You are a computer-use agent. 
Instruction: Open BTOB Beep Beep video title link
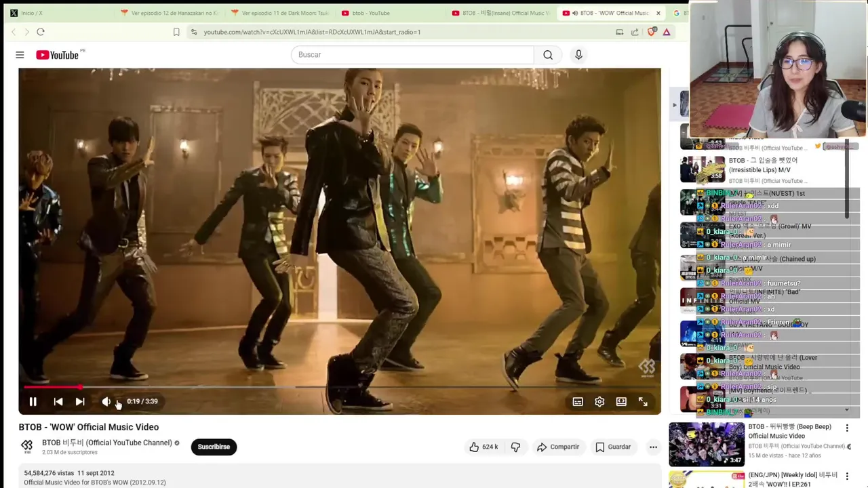(790, 431)
